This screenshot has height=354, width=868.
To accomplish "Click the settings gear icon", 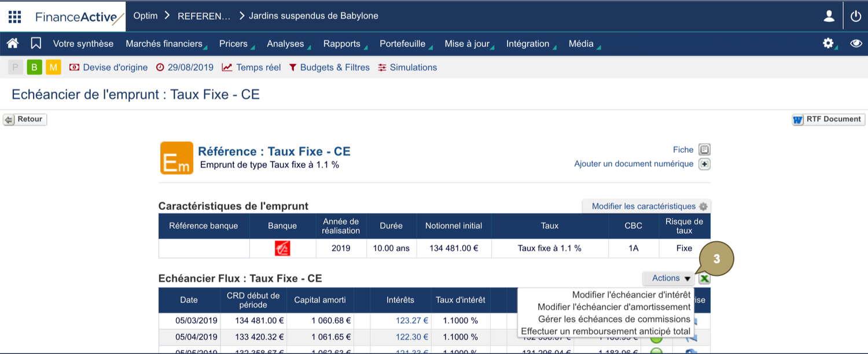I will click(x=829, y=43).
